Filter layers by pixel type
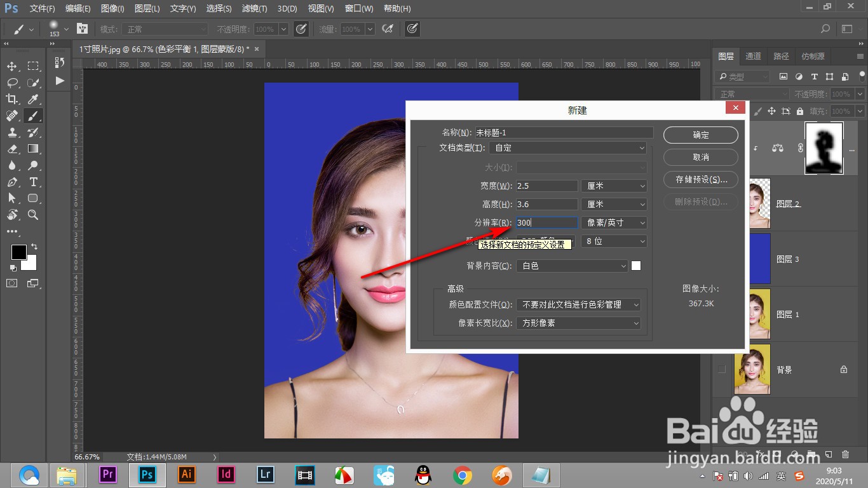 tap(783, 76)
